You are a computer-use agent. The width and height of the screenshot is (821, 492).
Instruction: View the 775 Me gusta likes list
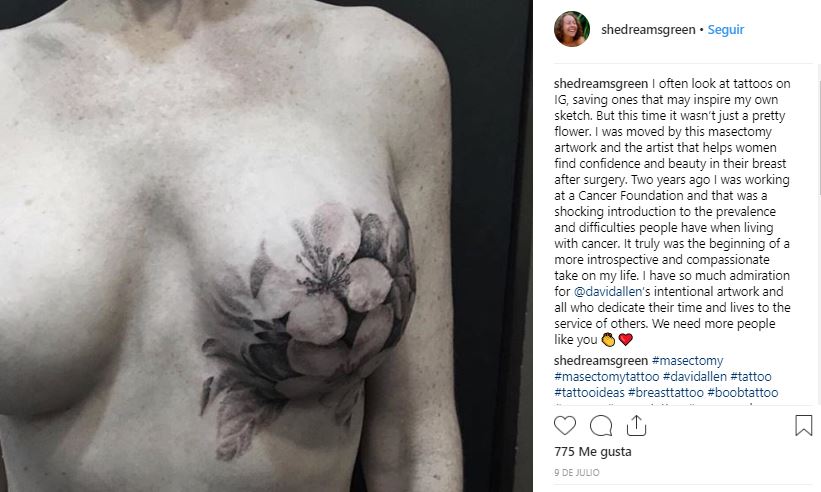[593, 452]
